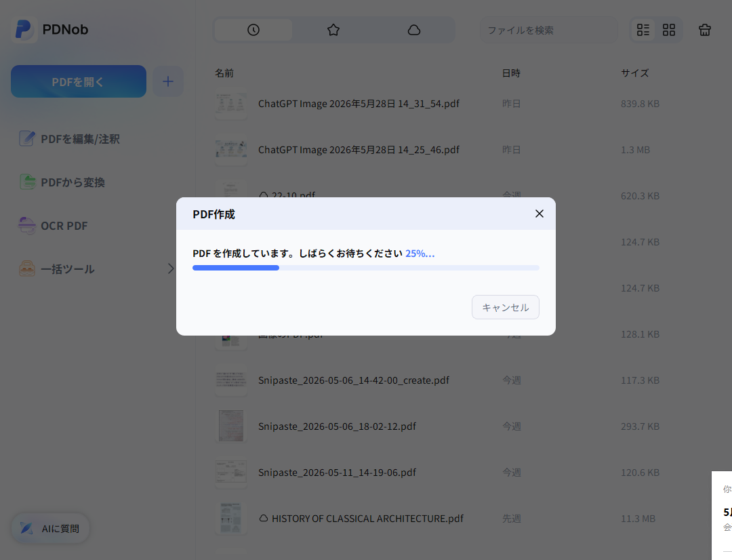Click the 11.3 MB size value
This screenshot has width=732, height=560.
638,519
